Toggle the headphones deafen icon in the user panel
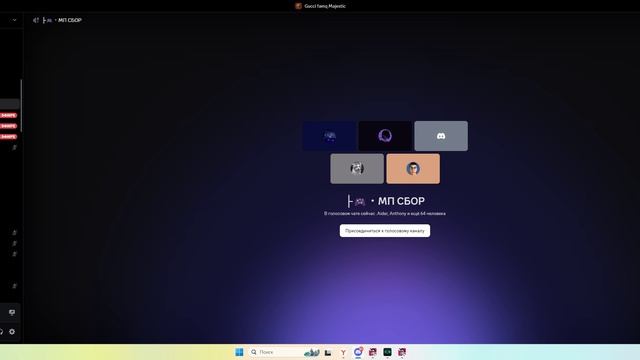The image size is (640, 360). click(x=1, y=331)
